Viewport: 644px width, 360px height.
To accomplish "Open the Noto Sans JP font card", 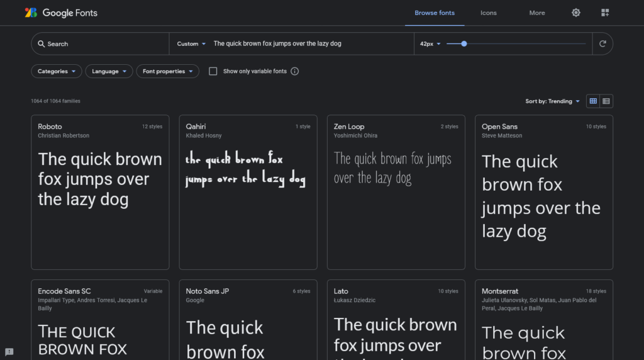I will click(x=248, y=320).
